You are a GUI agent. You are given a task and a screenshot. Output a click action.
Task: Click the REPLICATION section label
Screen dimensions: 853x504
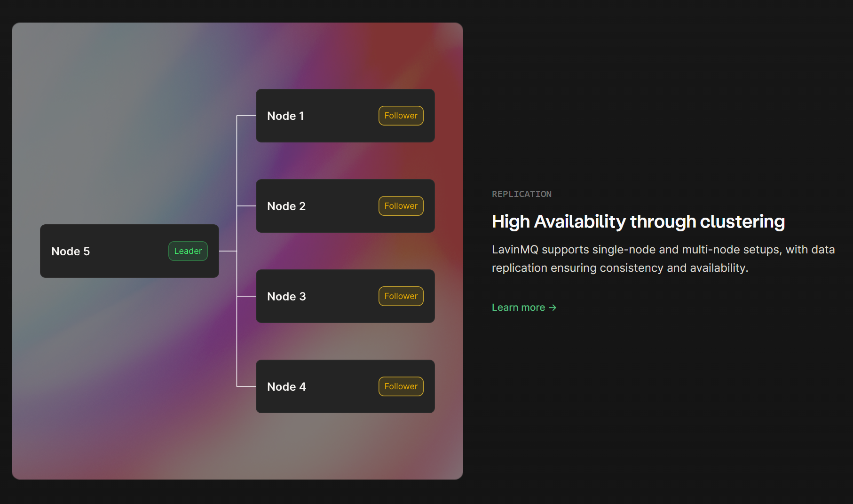point(521,194)
